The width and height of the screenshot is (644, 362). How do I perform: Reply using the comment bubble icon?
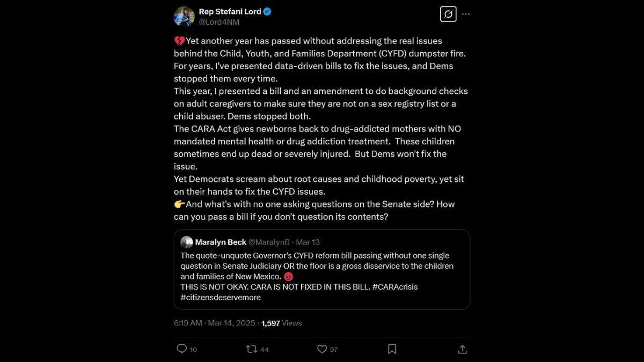coord(182,349)
